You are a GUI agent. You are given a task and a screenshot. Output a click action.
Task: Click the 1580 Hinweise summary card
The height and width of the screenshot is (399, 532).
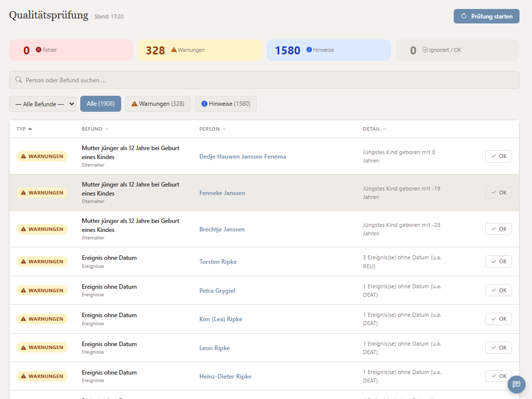pyautogui.click(x=329, y=50)
